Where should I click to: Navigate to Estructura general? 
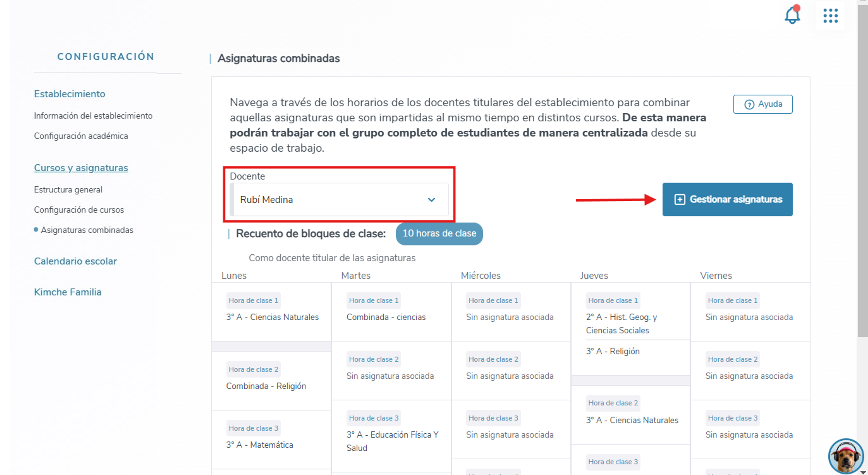68,190
